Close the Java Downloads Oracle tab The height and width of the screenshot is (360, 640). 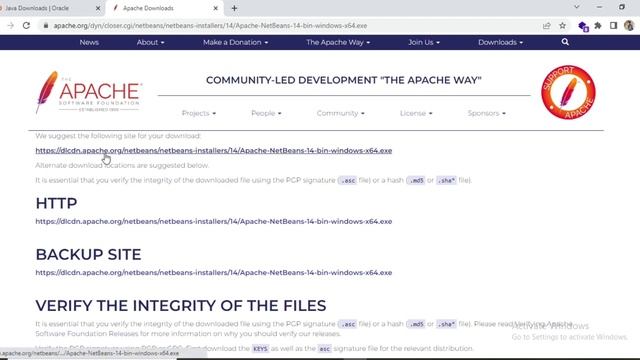pyautogui.click(x=98, y=8)
